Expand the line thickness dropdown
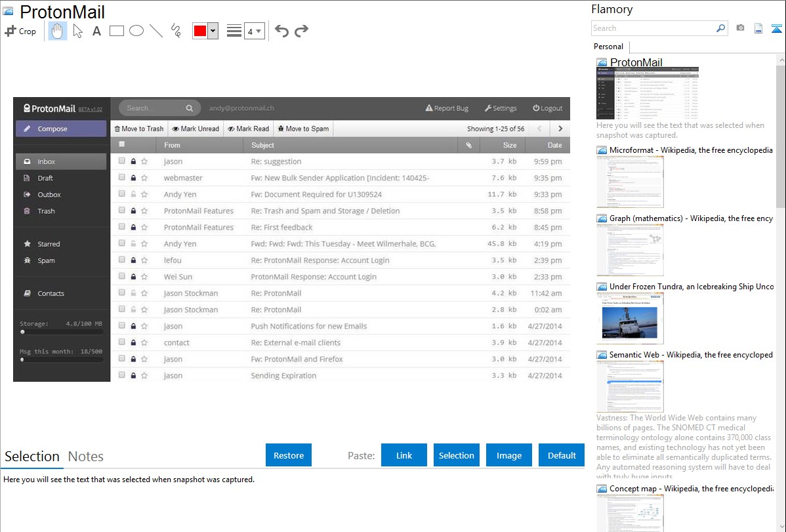This screenshot has height=532, width=786. pyautogui.click(x=254, y=31)
